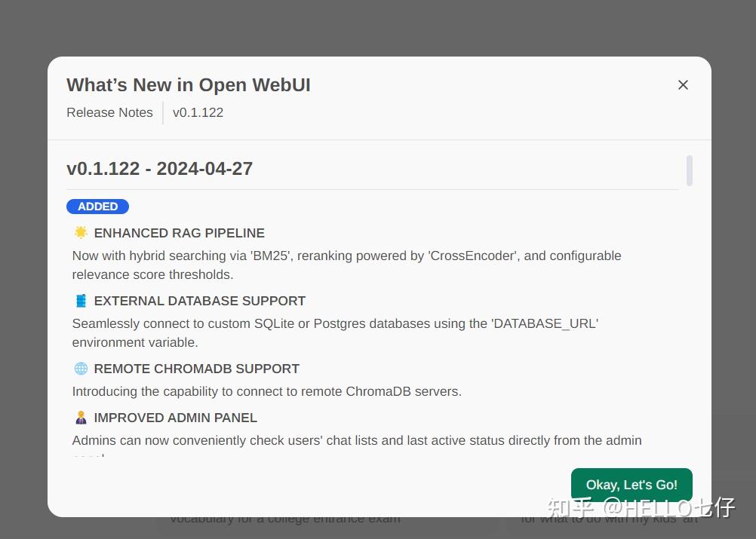Click the person icon beside Improved Admin Panel

[x=81, y=418]
